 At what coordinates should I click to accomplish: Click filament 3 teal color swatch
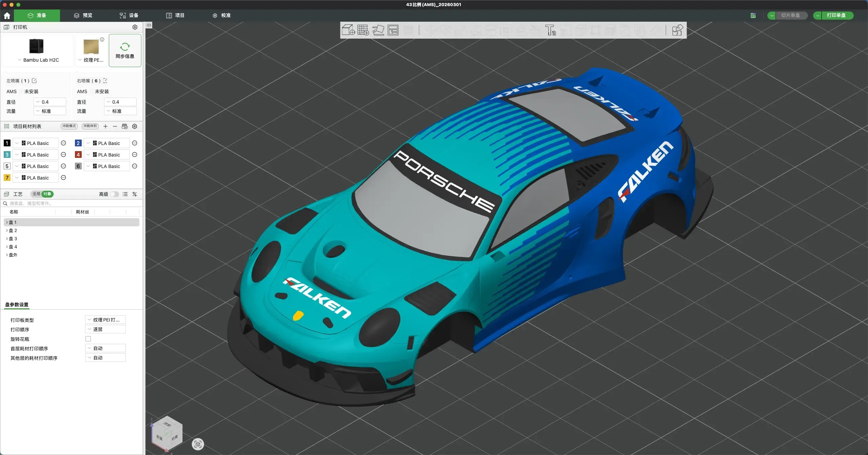7,155
